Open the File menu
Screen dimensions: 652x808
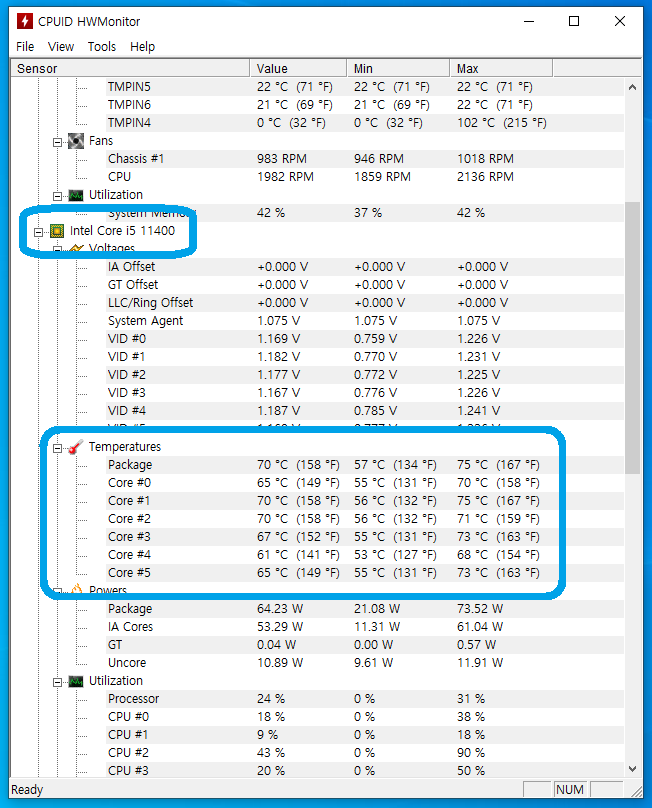pyautogui.click(x=25, y=47)
